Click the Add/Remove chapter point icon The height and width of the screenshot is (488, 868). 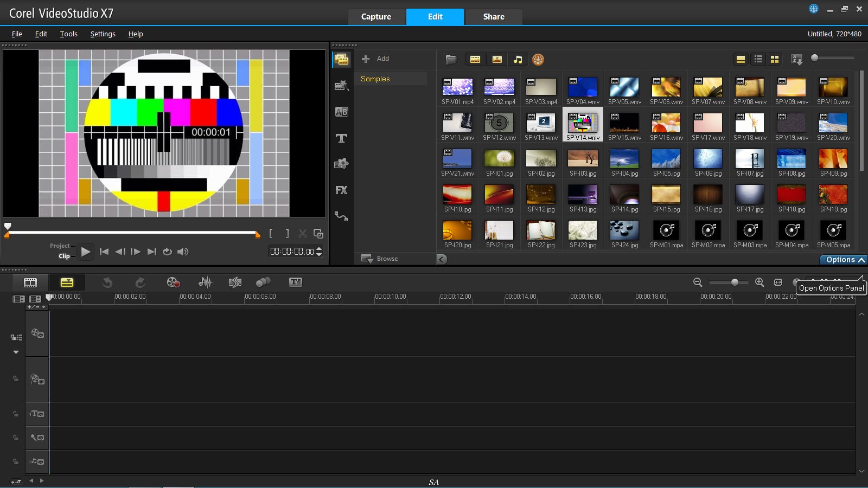(34, 307)
